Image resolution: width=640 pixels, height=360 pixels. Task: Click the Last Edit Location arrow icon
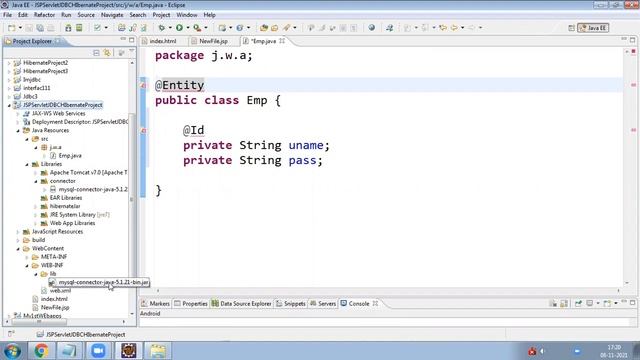click(x=443, y=28)
